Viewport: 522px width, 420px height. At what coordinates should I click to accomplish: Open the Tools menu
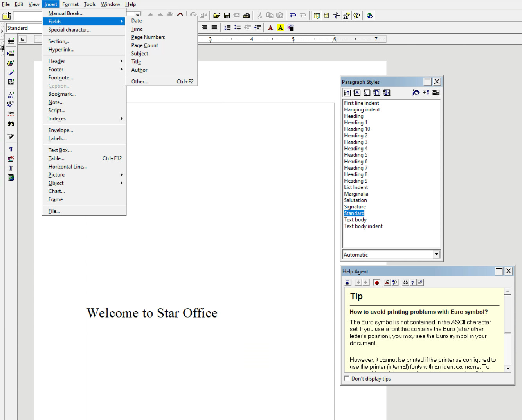click(x=90, y=4)
